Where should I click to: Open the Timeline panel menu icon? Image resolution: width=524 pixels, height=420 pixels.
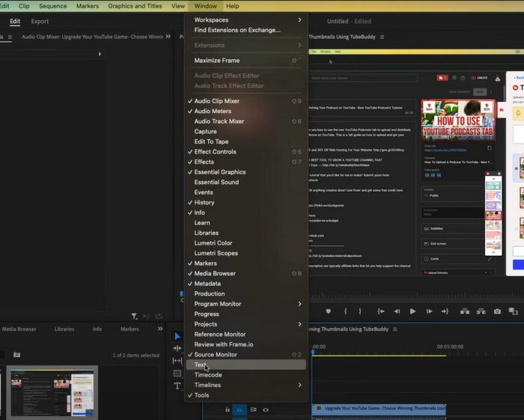tap(395, 329)
